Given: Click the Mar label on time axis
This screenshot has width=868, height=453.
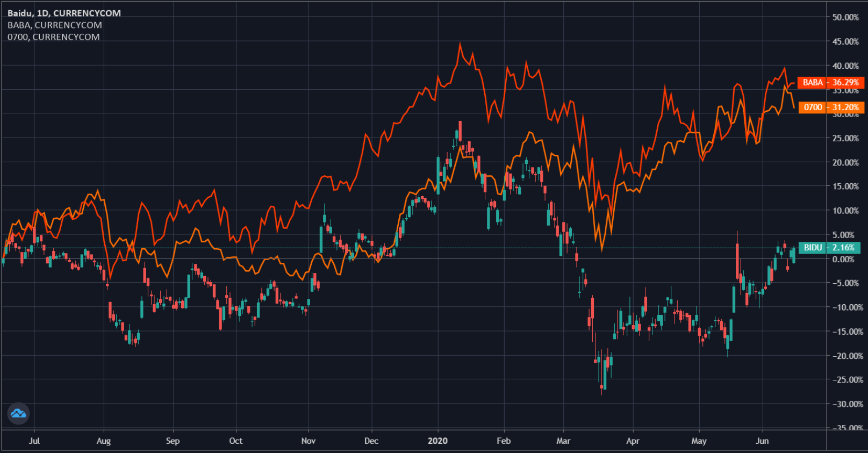Looking at the screenshot, I should pos(563,441).
